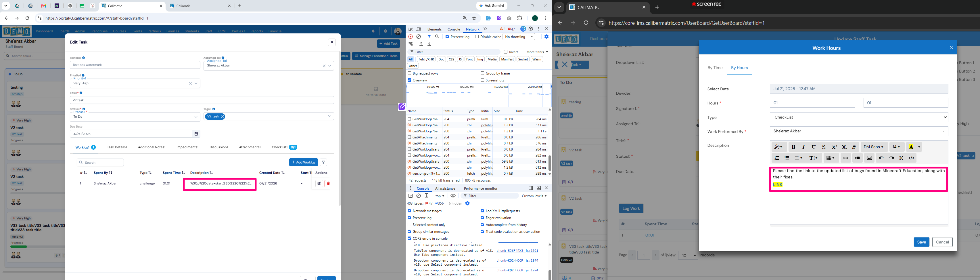The height and width of the screenshot is (280, 980).
Task: Toggle bold formatting in Description editor
Action: [x=793, y=147]
